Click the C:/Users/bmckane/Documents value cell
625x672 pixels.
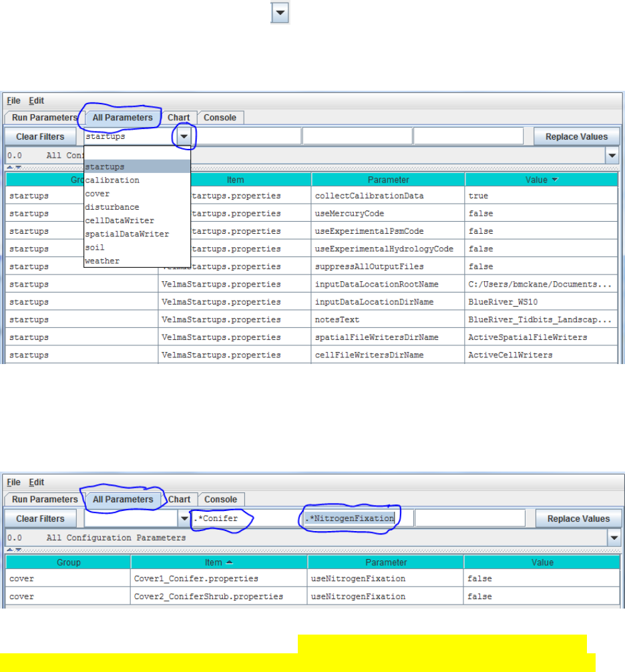click(541, 284)
